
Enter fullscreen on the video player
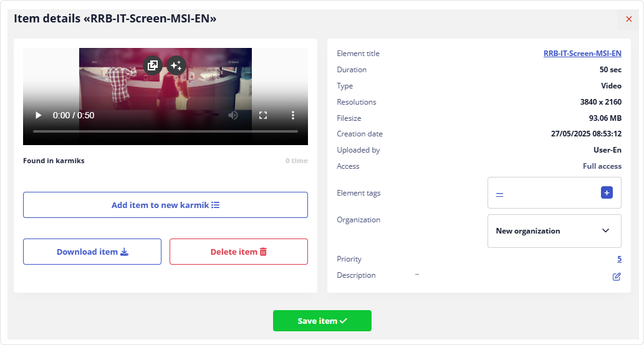(x=263, y=115)
